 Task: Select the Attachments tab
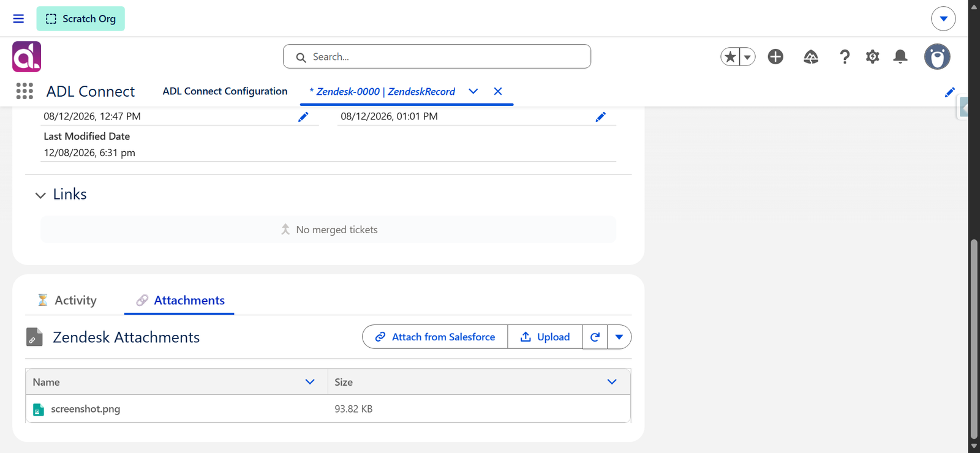pyautogui.click(x=179, y=300)
